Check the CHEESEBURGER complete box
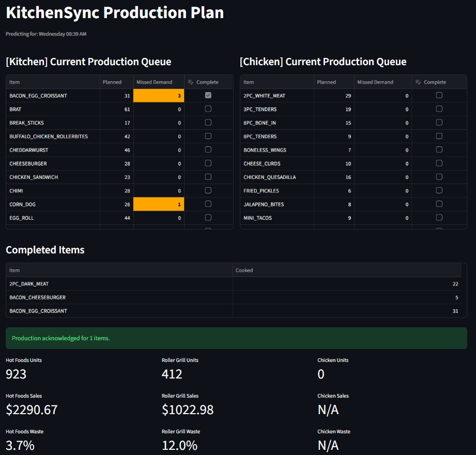476x455 pixels. pyautogui.click(x=208, y=163)
